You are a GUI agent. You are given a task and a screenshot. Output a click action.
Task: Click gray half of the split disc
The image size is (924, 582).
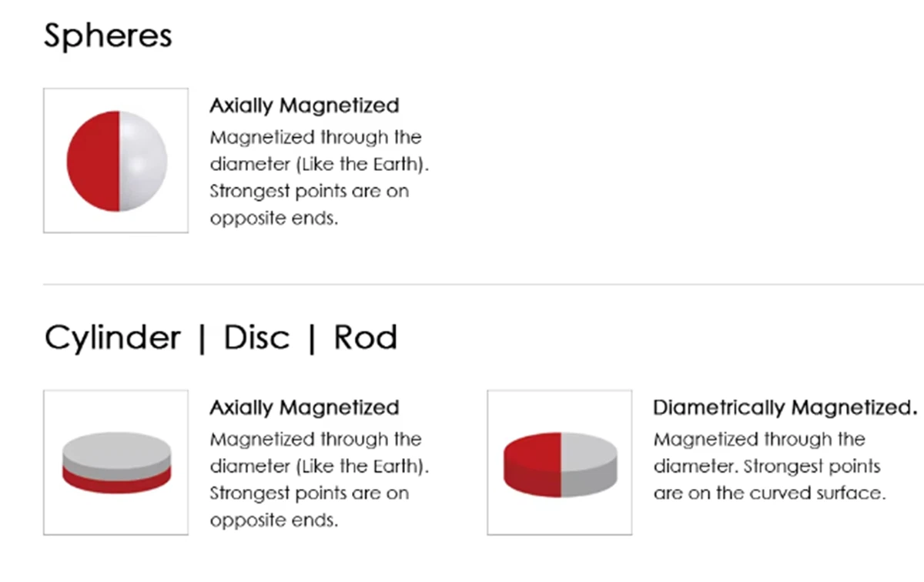pyautogui.click(x=589, y=462)
